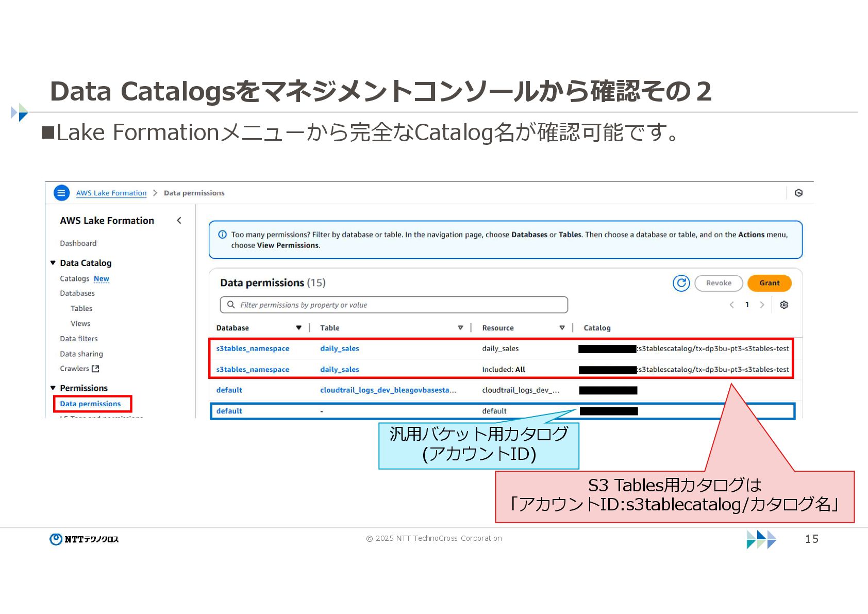
Task: Go to next page of permissions
Action: tap(762, 305)
